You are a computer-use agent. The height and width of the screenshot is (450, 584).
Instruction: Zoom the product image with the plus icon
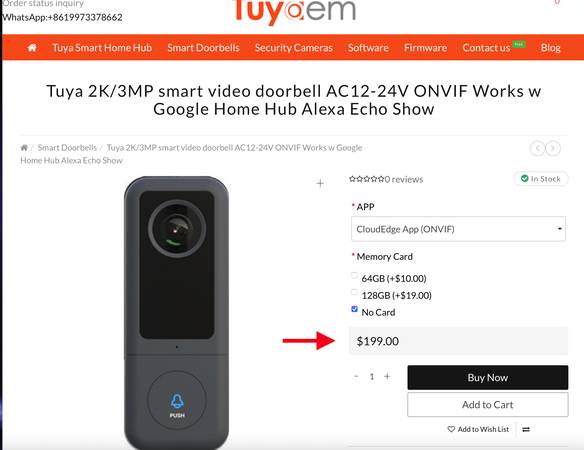click(320, 183)
